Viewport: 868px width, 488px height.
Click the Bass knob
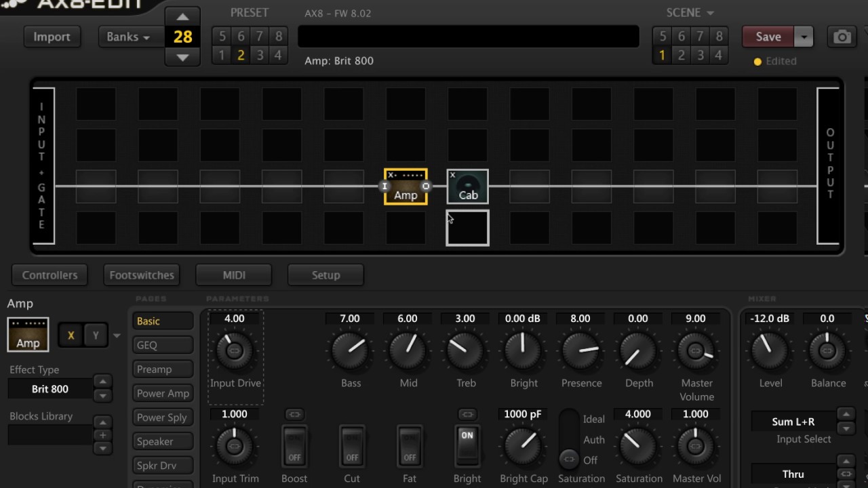(x=351, y=350)
